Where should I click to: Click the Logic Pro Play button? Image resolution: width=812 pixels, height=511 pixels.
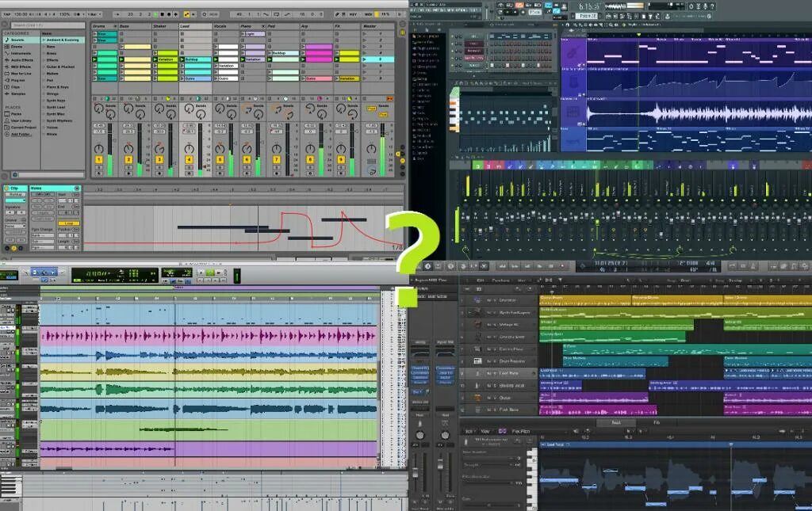539,266
